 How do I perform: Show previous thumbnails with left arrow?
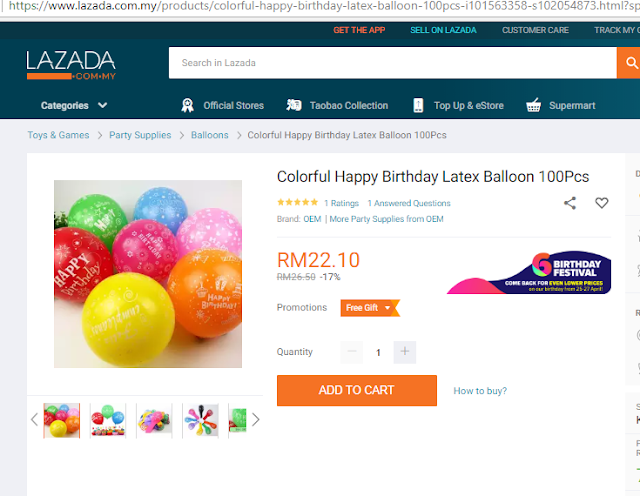tap(35, 420)
